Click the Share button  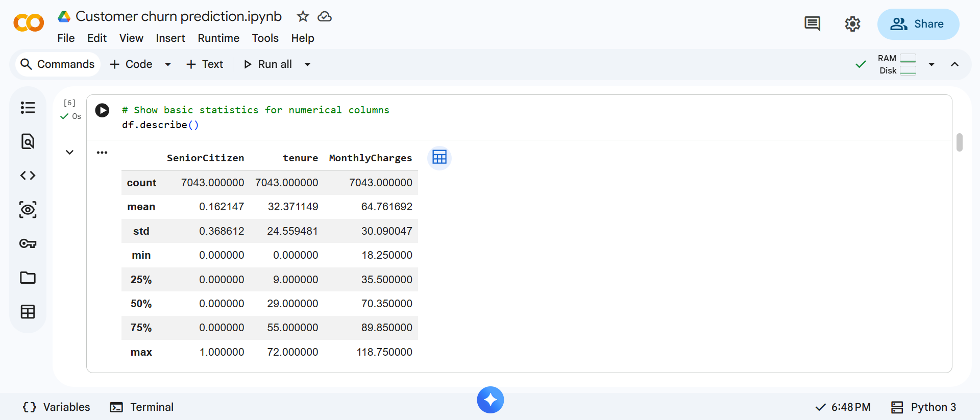(x=918, y=24)
